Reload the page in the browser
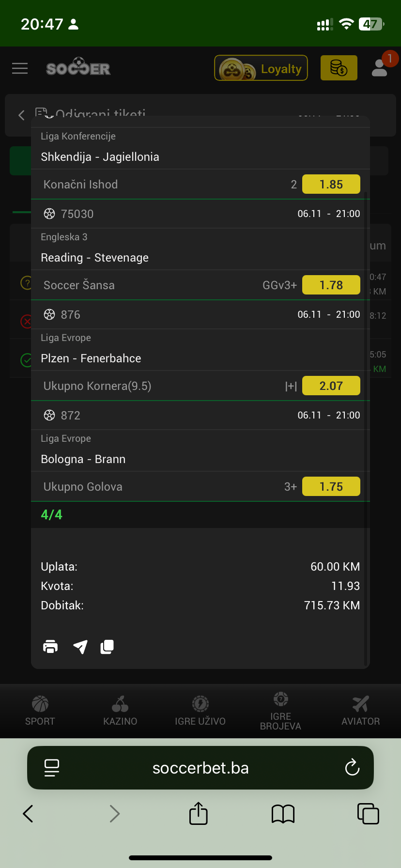The width and height of the screenshot is (401, 868). click(352, 768)
